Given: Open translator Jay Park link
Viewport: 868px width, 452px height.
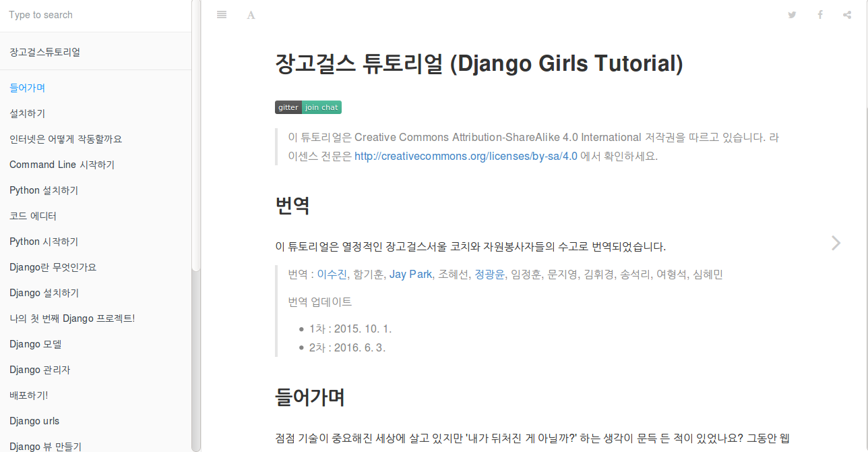Looking at the screenshot, I should (410, 275).
